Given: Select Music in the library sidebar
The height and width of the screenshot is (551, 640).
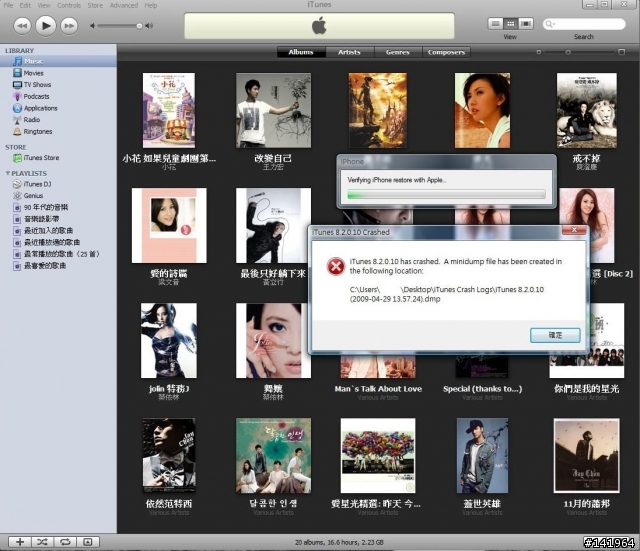Looking at the screenshot, I should (x=58, y=61).
